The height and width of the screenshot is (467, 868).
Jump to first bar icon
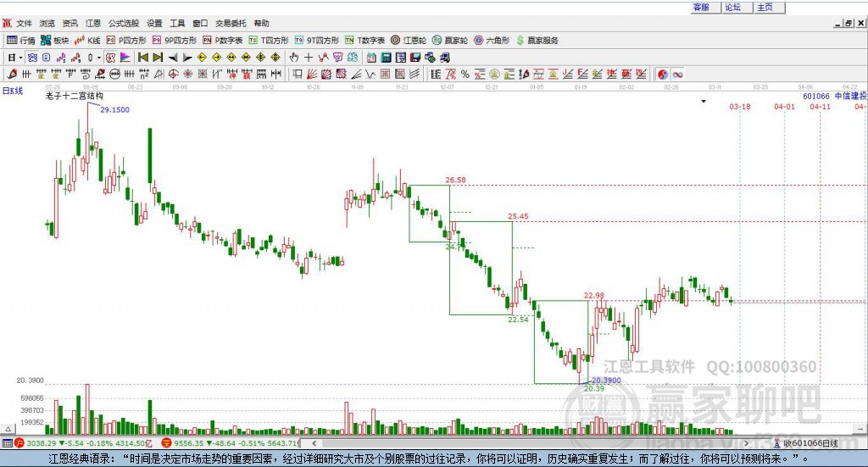pos(142,58)
